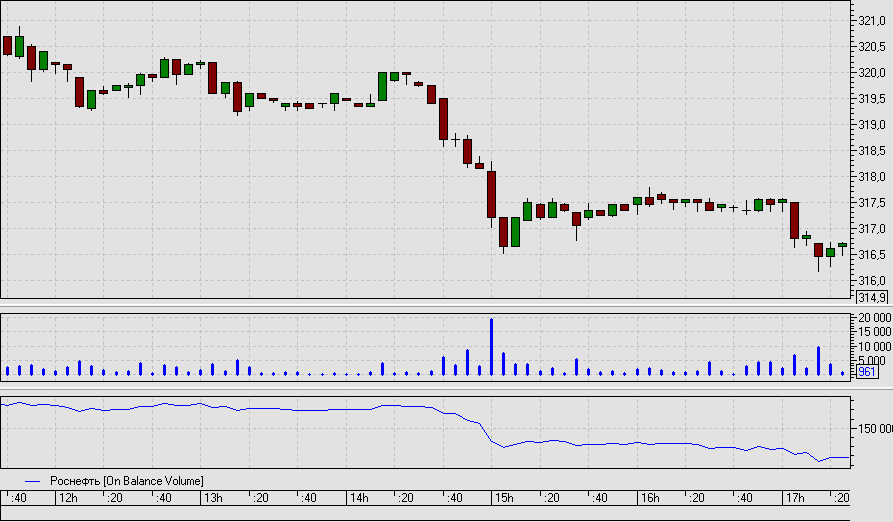
Task: Select the 321,0 price axis label
Action: [871, 21]
